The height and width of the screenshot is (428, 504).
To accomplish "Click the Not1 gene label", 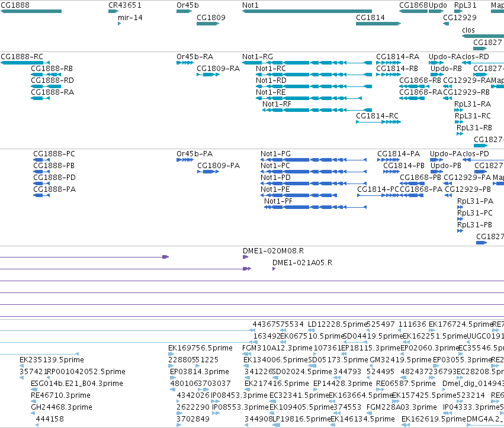I will click(x=251, y=5).
